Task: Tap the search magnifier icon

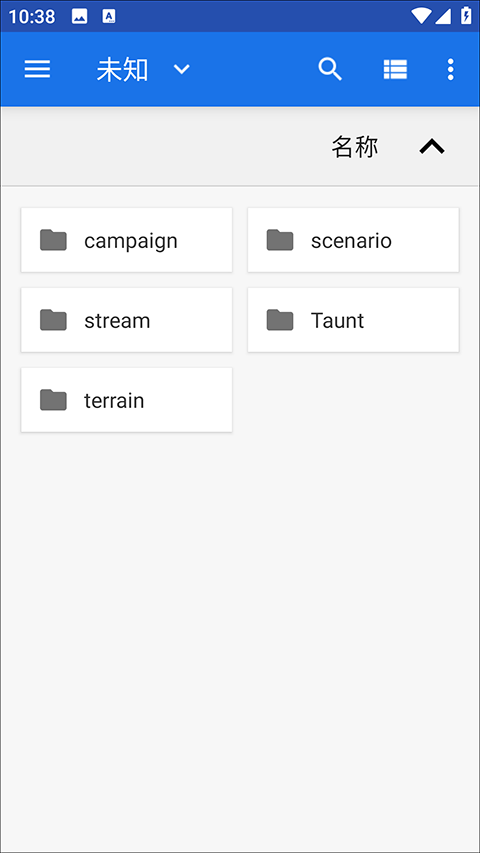Action: pyautogui.click(x=330, y=69)
